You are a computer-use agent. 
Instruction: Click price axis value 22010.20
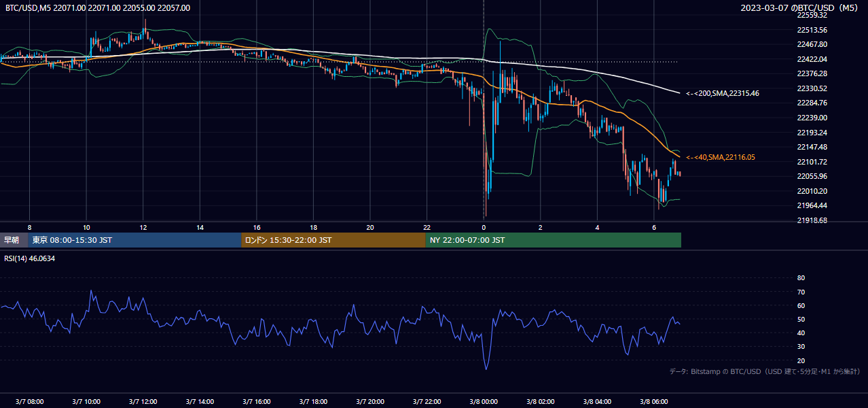pos(812,191)
